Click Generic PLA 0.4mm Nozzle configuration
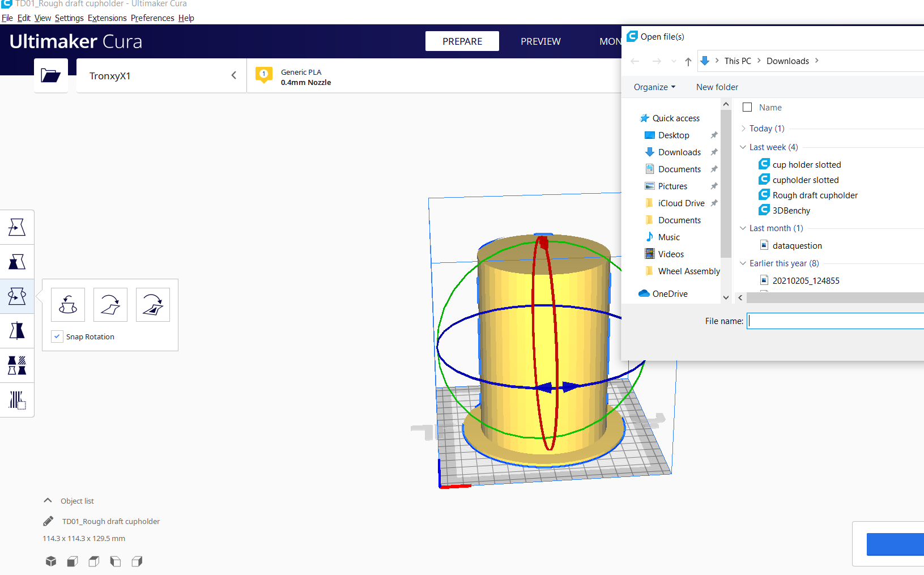The width and height of the screenshot is (924, 575). pyautogui.click(x=434, y=75)
